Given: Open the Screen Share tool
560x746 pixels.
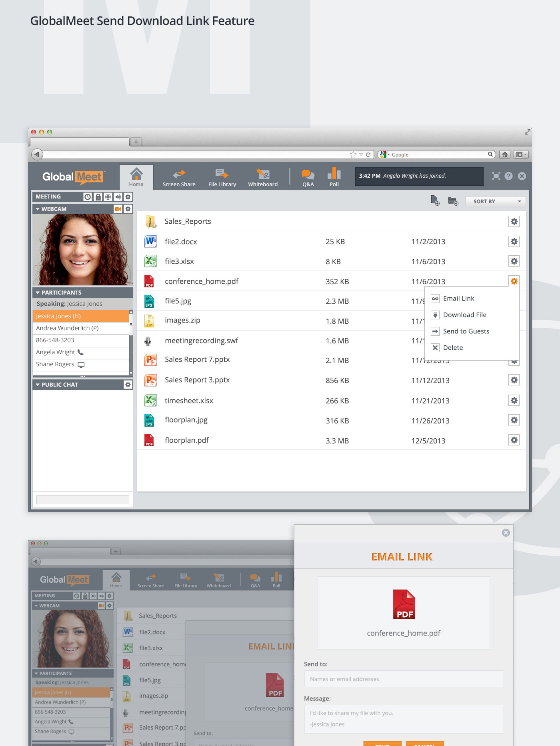Looking at the screenshot, I should tap(179, 178).
